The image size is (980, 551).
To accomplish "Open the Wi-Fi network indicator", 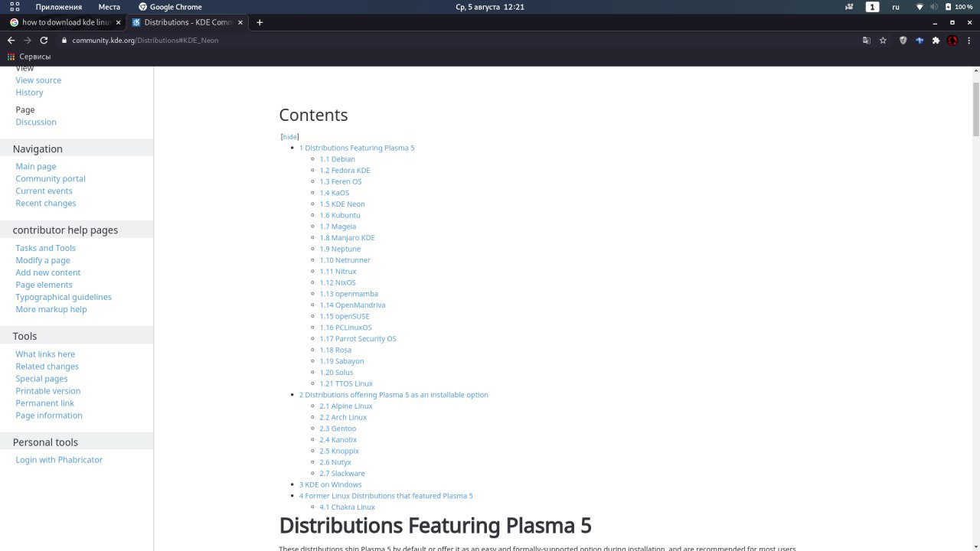I will (920, 7).
